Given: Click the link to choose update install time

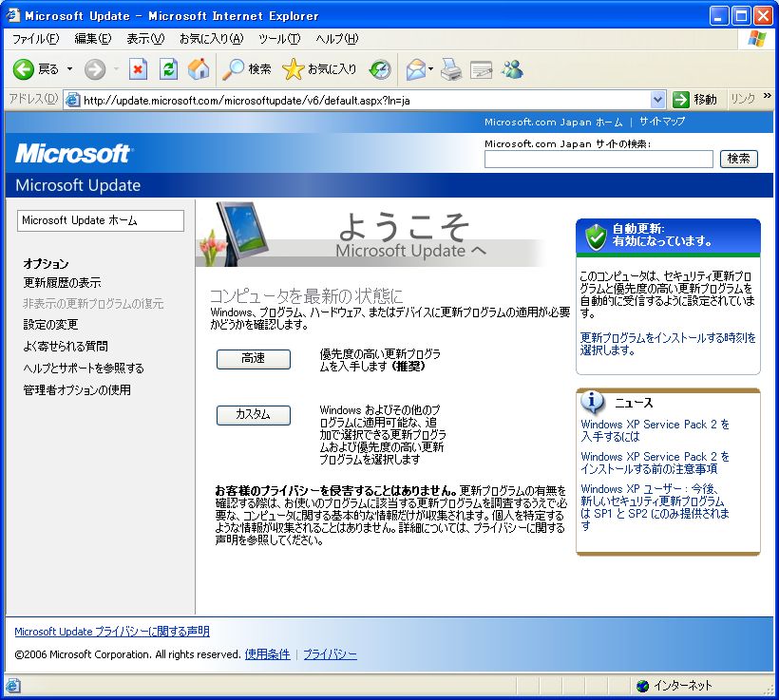Looking at the screenshot, I should point(668,344).
